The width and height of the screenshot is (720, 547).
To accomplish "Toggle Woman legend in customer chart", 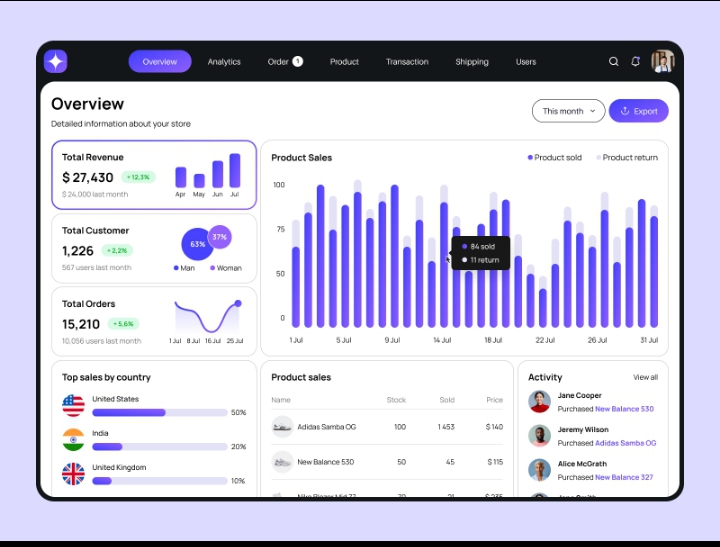I will 226,268.
